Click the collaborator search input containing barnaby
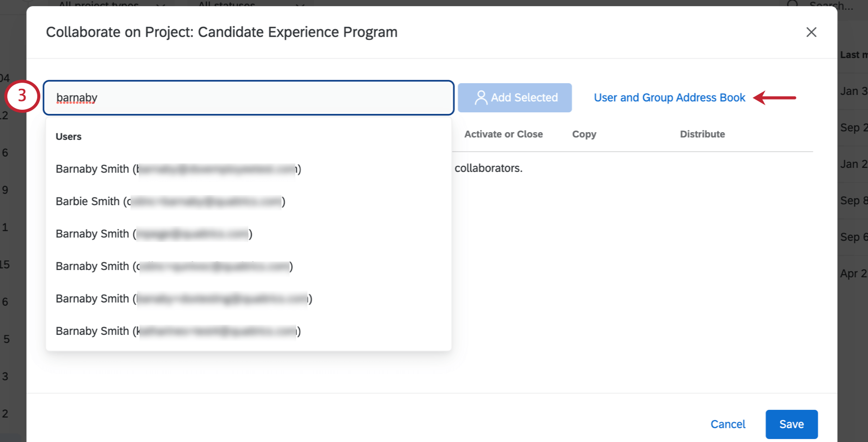Image resolution: width=868 pixels, height=442 pixels. [249, 97]
